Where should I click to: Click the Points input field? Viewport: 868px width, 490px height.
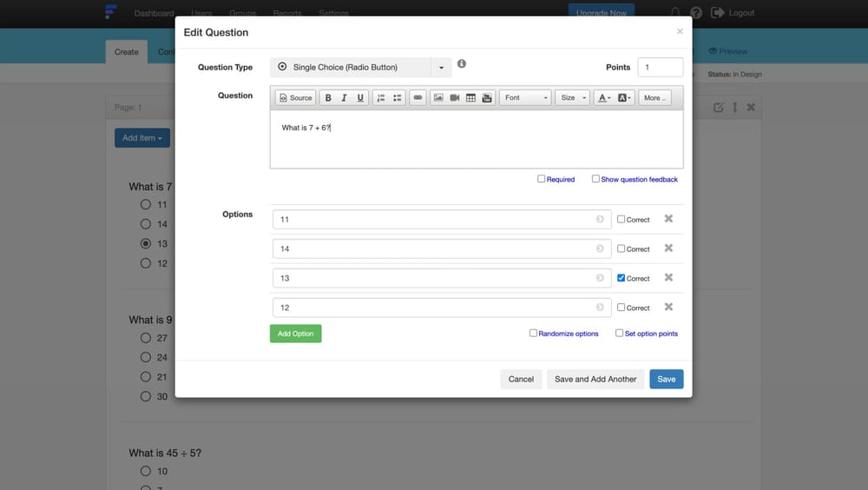(x=661, y=67)
